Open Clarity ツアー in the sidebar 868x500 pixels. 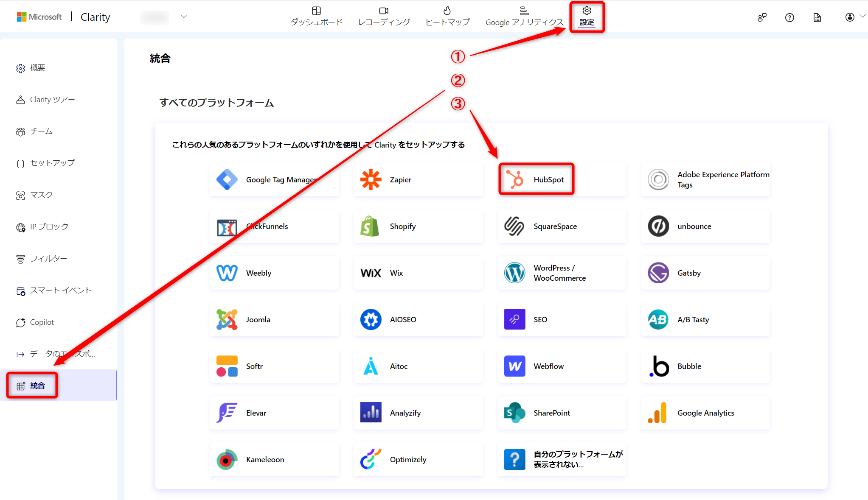pyautogui.click(x=59, y=100)
